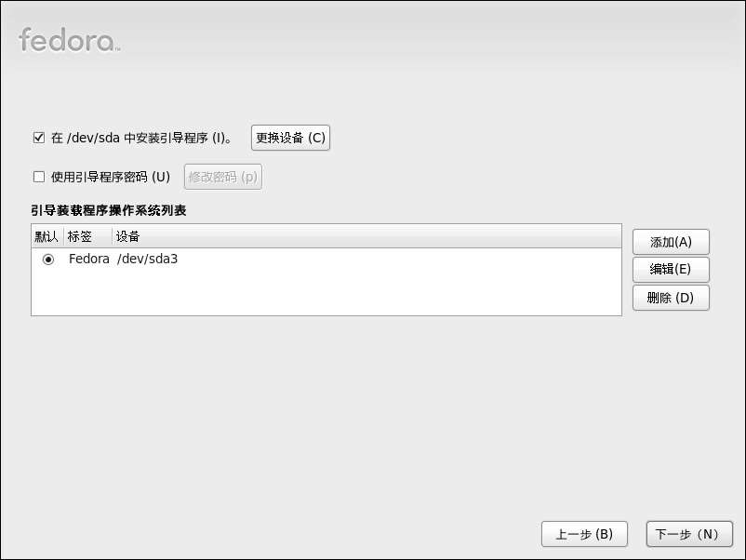Click the greyed 修改密码 (p) button

pos(222,177)
